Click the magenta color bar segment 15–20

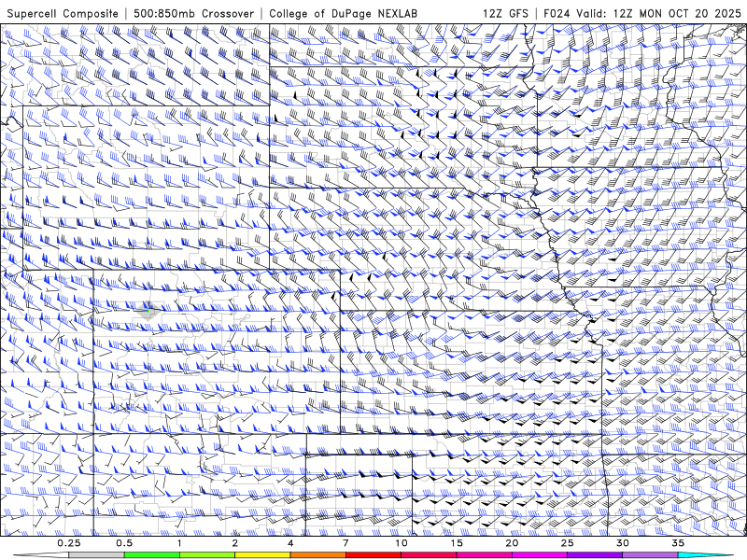(484, 555)
